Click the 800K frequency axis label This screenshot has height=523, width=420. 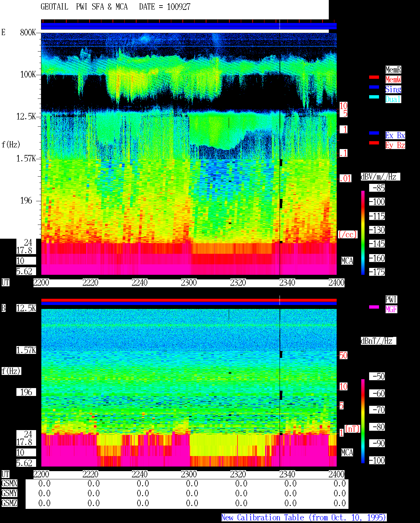pyautogui.click(x=28, y=32)
